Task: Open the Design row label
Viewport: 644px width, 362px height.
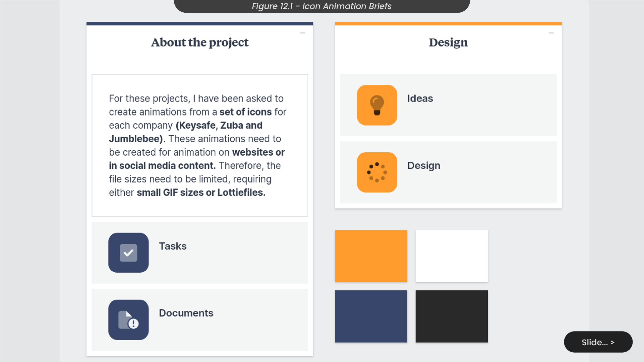Action: (424, 166)
